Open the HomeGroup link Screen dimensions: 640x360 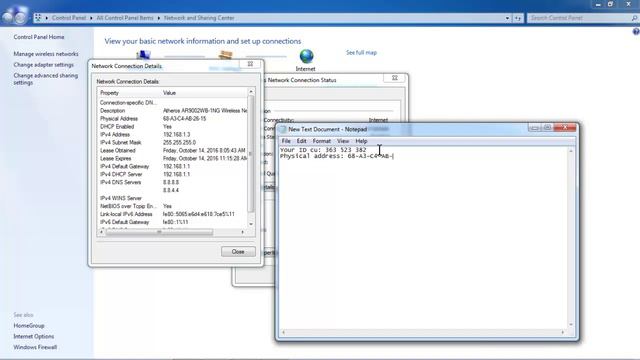[x=29, y=326]
